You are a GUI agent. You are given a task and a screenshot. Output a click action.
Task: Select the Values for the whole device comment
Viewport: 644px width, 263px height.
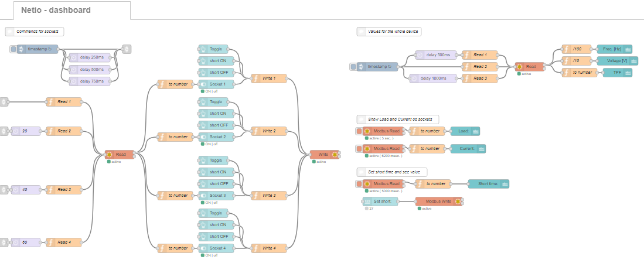[389, 31]
